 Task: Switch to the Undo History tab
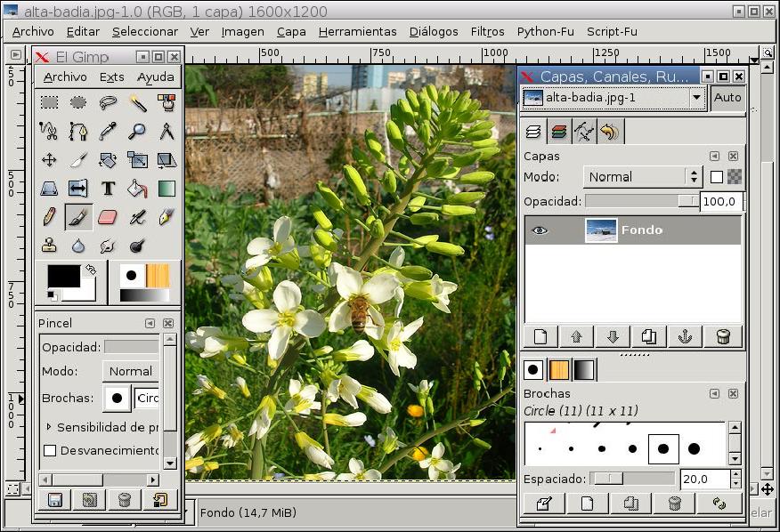(x=609, y=132)
